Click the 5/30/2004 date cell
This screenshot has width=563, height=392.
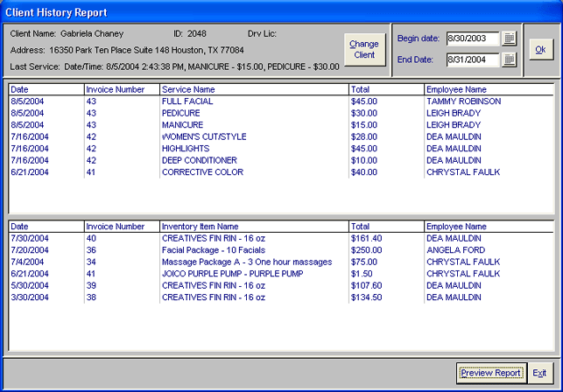point(30,286)
